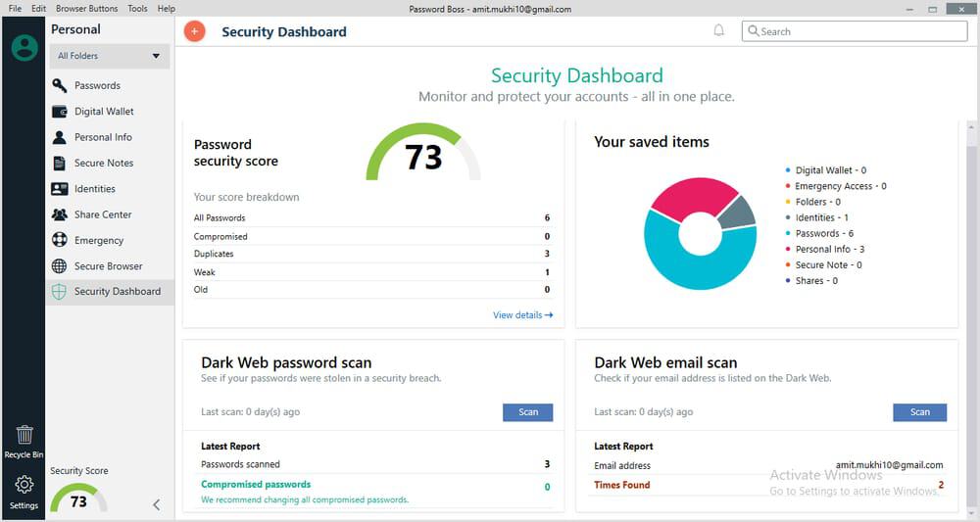Select Share Center in sidebar
This screenshot has height=522, width=980.
point(103,214)
